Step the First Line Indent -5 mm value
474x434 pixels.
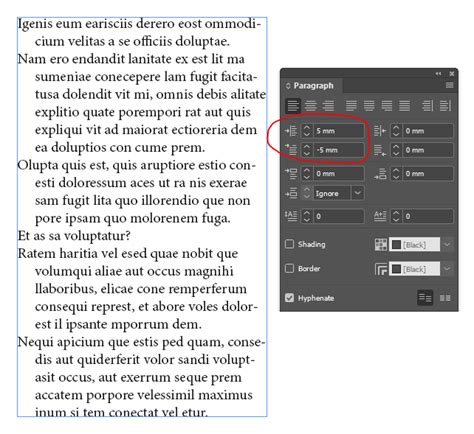pos(307,150)
